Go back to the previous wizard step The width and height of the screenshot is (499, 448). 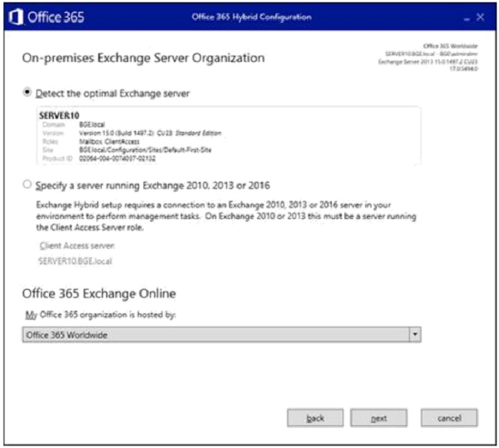point(315,418)
